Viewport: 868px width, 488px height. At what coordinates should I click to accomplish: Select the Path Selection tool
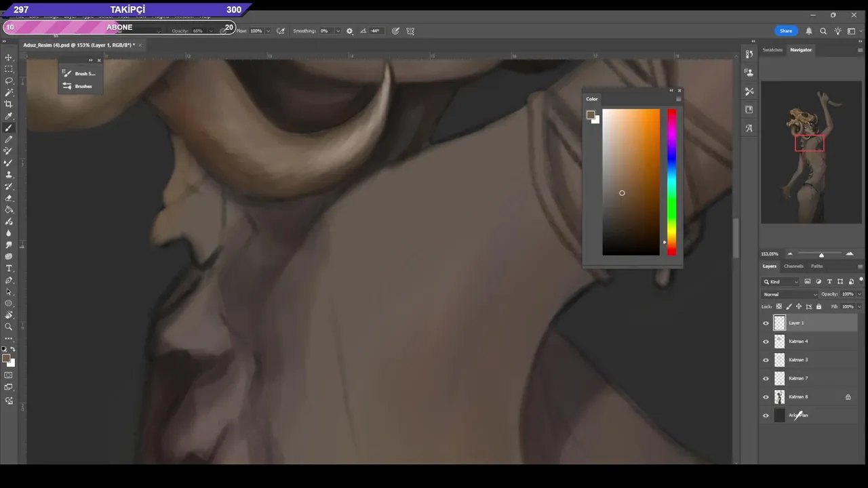coord(9,291)
